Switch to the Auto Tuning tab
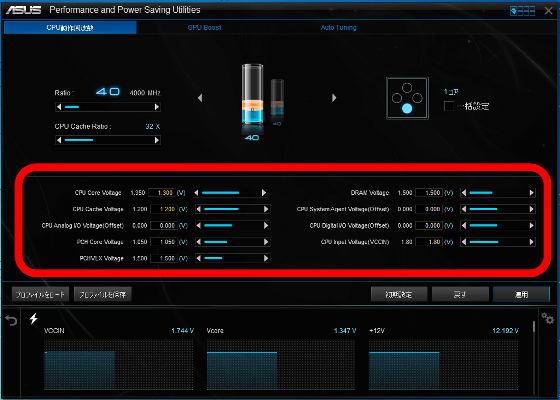Screen dimensions: 560x400 tap(338, 28)
